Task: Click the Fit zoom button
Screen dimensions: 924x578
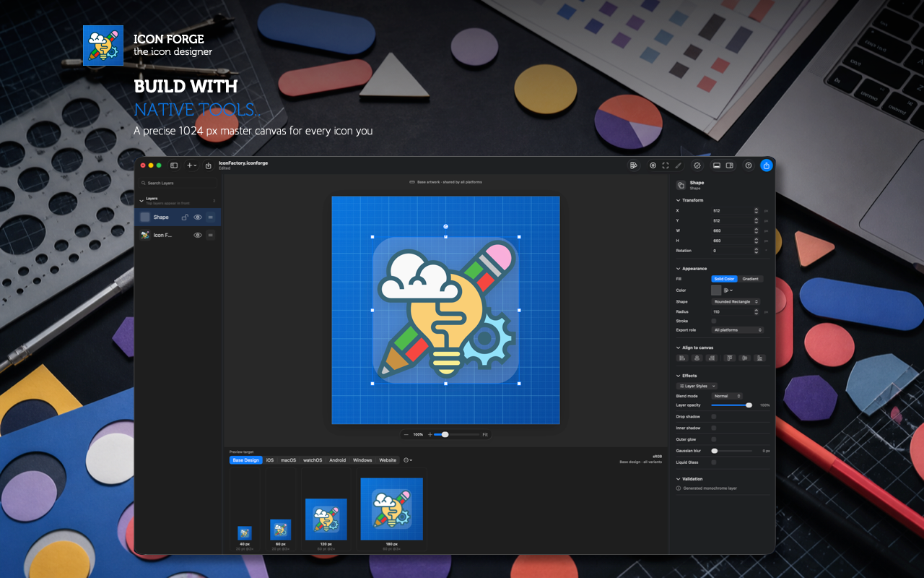Action: (485, 434)
